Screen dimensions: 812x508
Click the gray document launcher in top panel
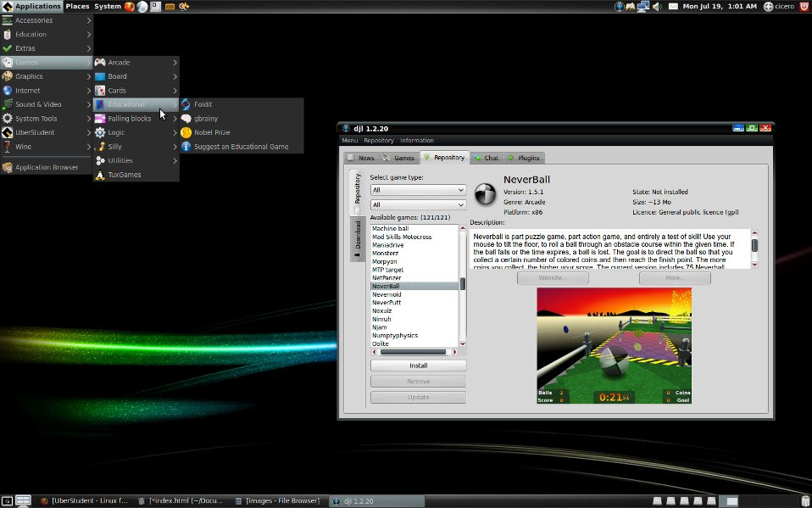(x=156, y=6)
